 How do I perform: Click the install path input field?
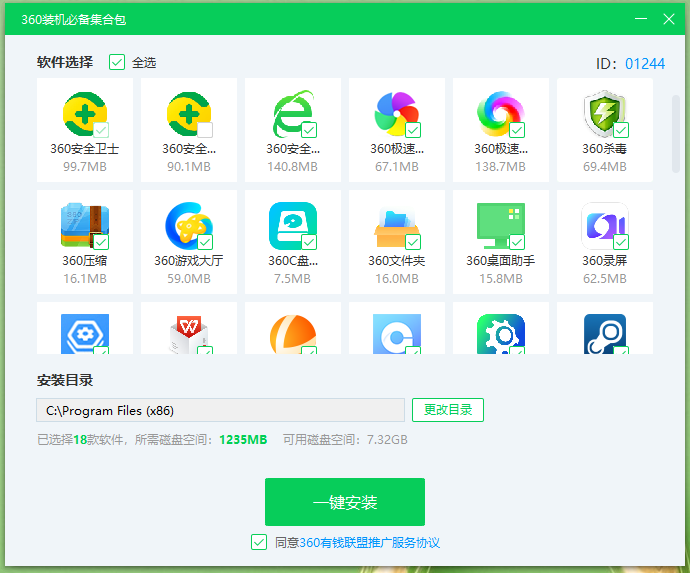point(220,410)
